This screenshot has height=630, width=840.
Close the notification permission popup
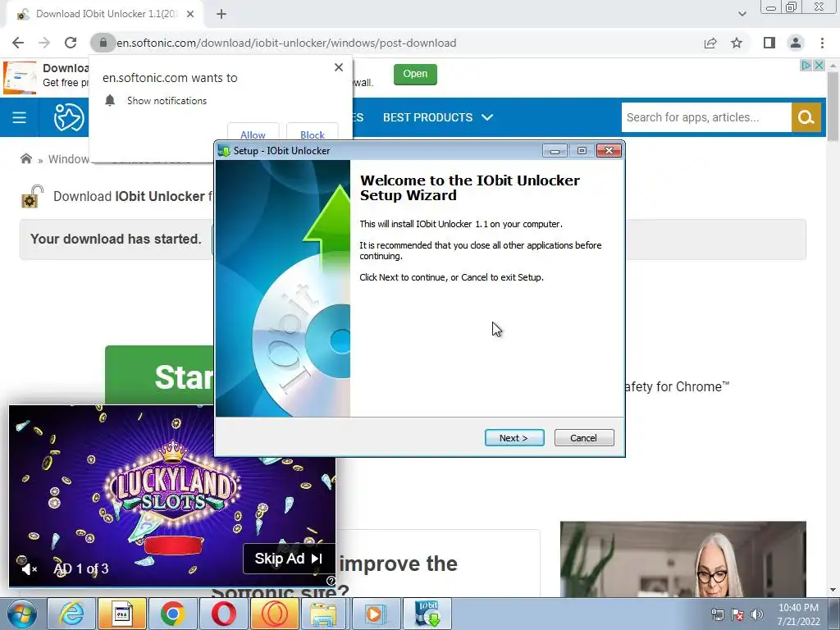click(339, 67)
